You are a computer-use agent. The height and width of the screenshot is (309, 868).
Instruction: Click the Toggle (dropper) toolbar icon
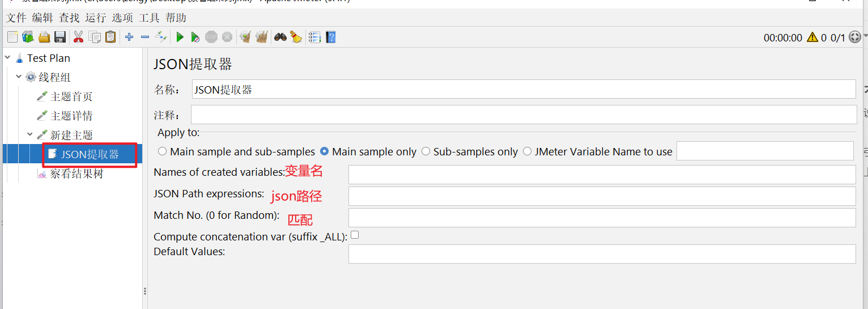(161, 37)
